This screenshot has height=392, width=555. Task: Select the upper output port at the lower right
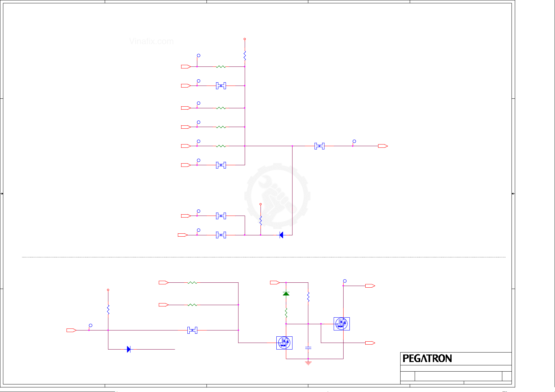[x=370, y=286]
